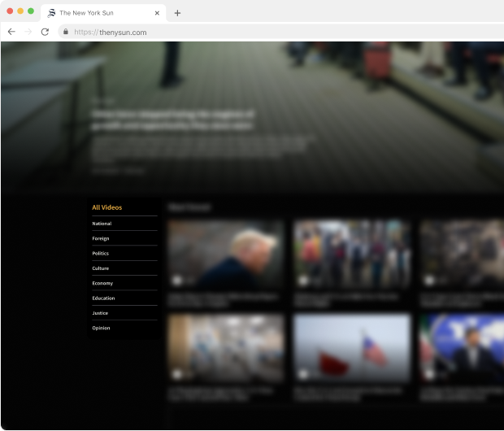Select The New York Sun tab
Screen dimensions: 504x431
[98, 13]
